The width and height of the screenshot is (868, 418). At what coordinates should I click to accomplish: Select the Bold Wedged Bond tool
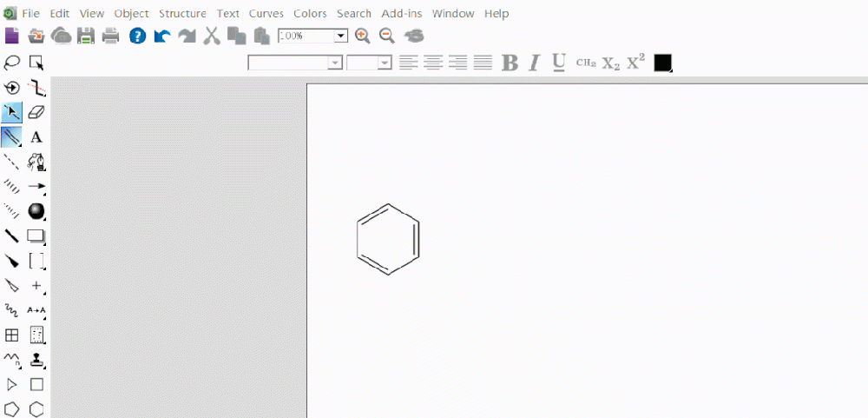(11, 260)
